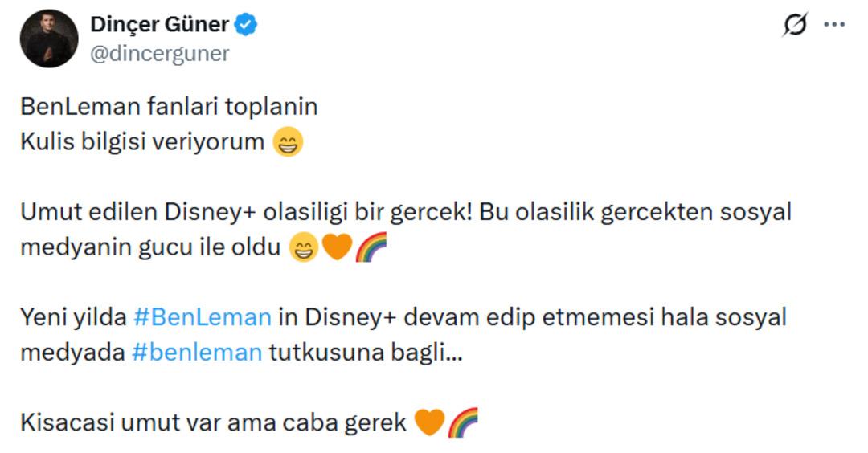Viewport: 868px width, 453px height.
Task: Open the @dincerguner handle link
Action: tap(160, 53)
